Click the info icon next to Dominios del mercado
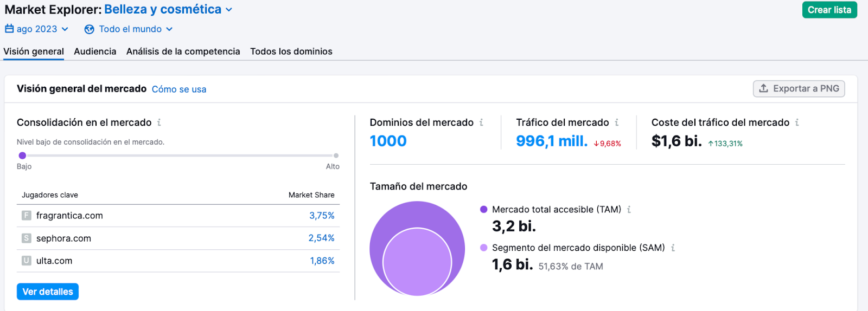This screenshot has width=868, height=311. 481,122
